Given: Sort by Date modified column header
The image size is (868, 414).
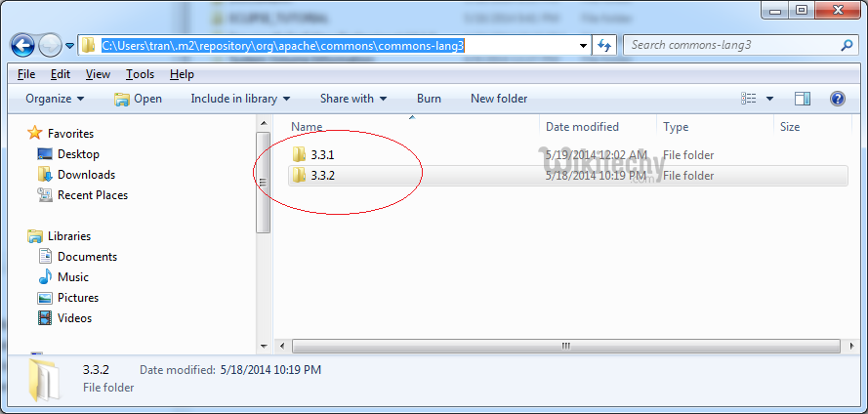Looking at the screenshot, I should pyautogui.click(x=582, y=127).
